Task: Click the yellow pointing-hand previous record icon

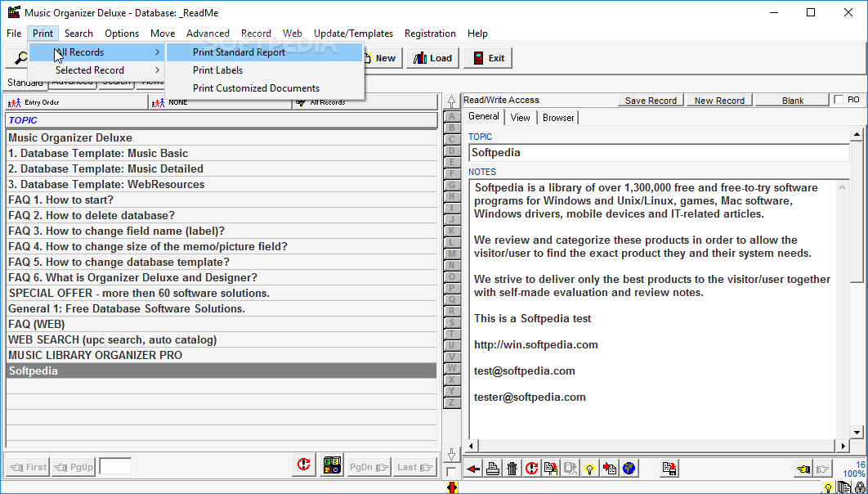Action: click(x=803, y=469)
